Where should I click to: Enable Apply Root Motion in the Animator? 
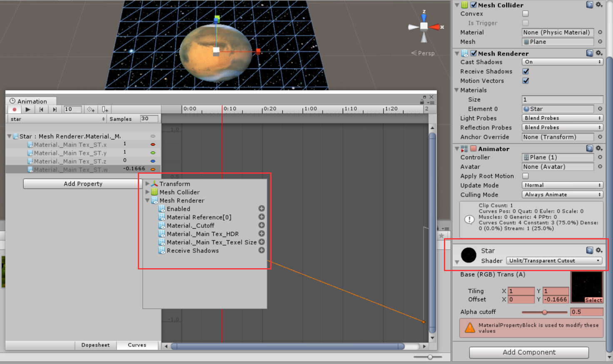pos(525,176)
